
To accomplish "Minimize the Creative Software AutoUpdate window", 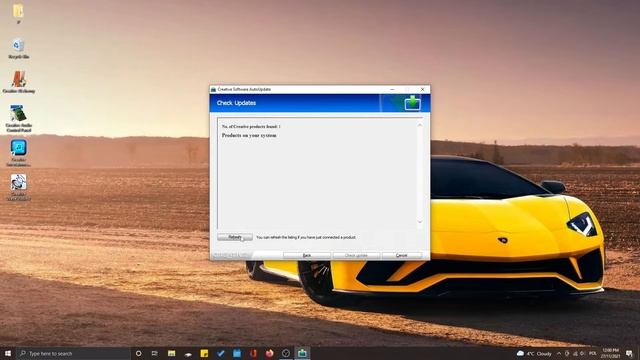I will coord(392,89).
